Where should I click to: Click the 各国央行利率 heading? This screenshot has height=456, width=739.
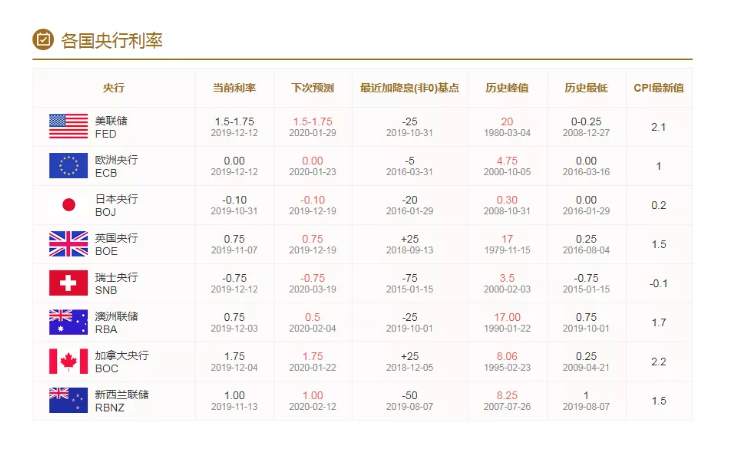point(112,41)
